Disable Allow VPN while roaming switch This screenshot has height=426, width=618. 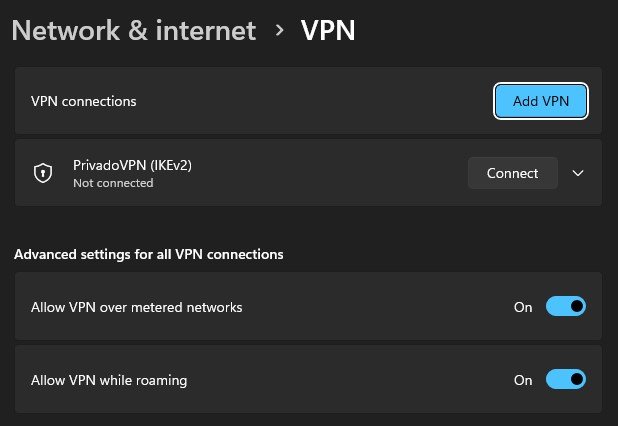click(566, 379)
